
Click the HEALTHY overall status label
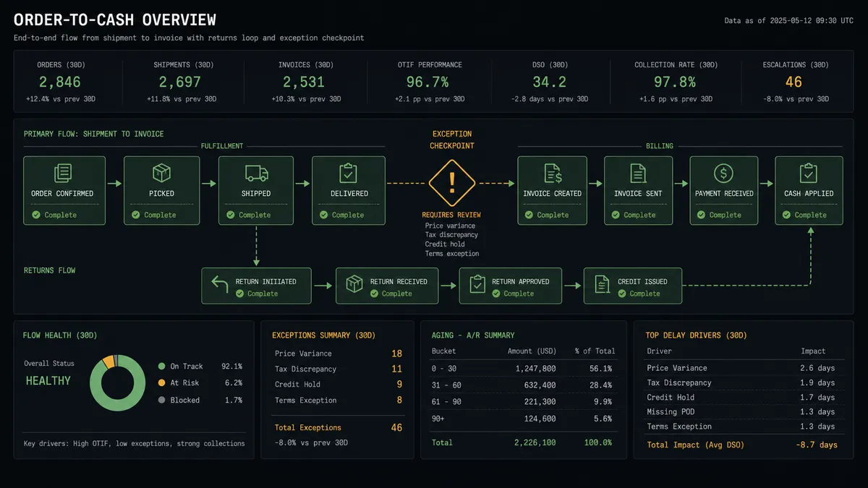[x=48, y=381]
